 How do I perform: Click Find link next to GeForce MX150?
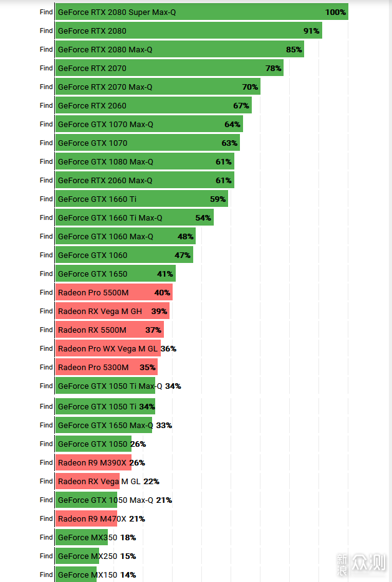click(46, 575)
